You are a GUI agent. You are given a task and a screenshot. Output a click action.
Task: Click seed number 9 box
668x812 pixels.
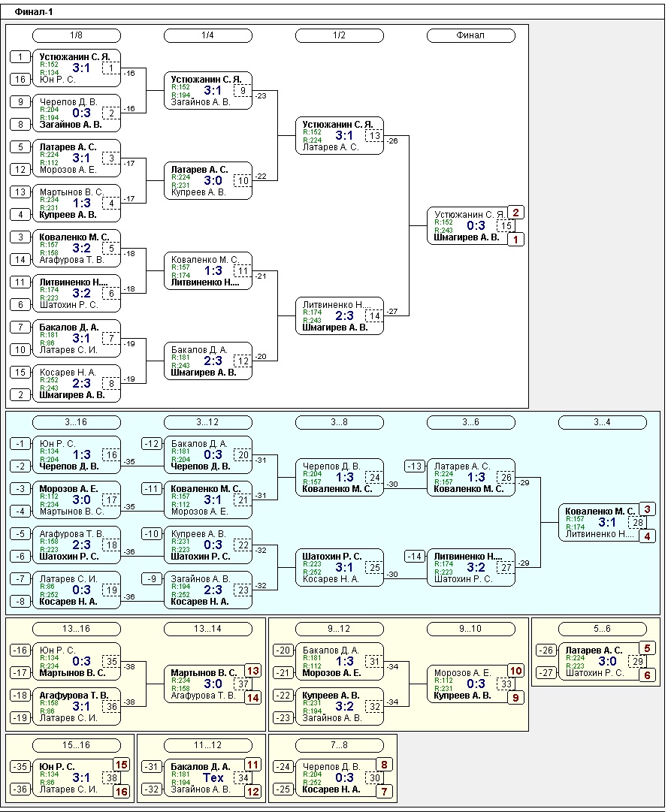(20, 101)
